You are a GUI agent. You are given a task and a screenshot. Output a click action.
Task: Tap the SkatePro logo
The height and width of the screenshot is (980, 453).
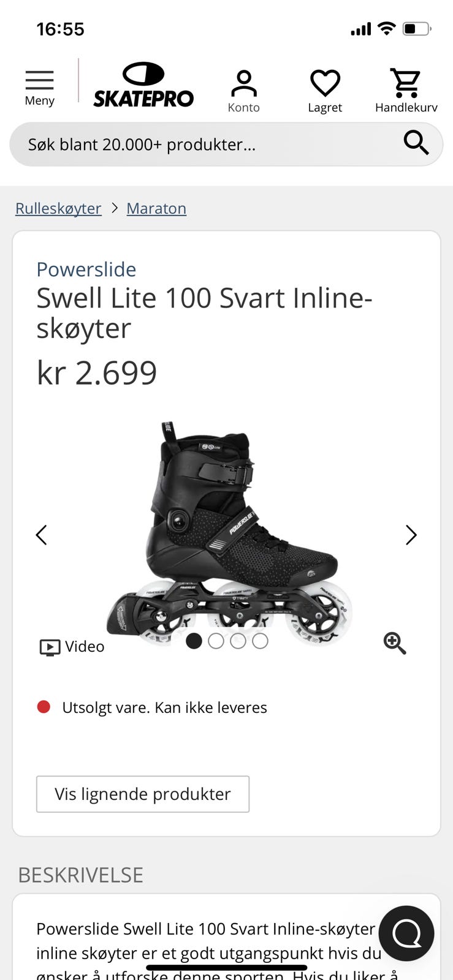pyautogui.click(x=143, y=85)
